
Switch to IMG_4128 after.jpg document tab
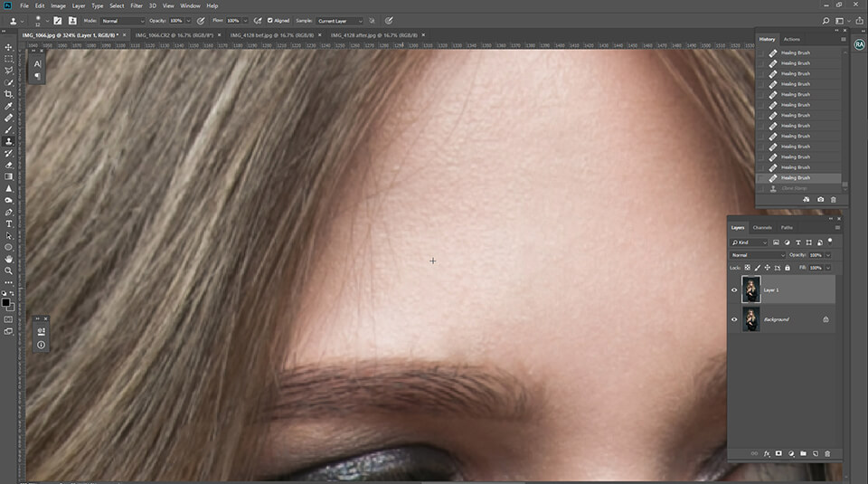click(374, 35)
